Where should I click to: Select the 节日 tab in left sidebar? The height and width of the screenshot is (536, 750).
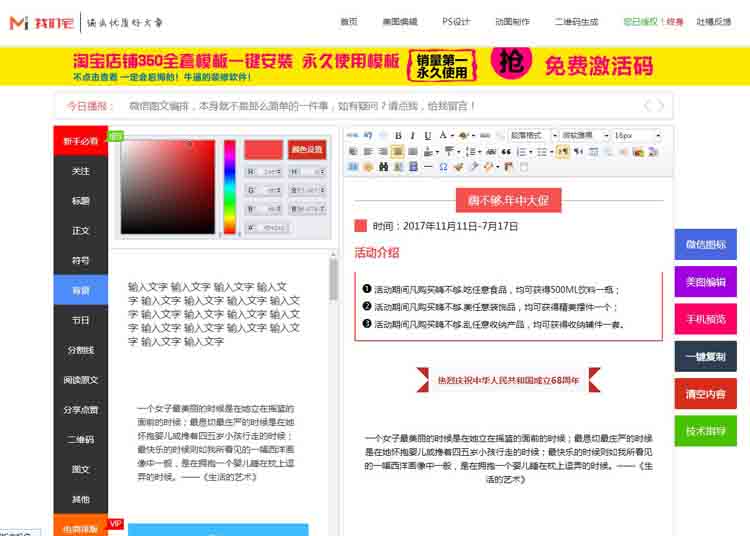click(x=80, y=320)
